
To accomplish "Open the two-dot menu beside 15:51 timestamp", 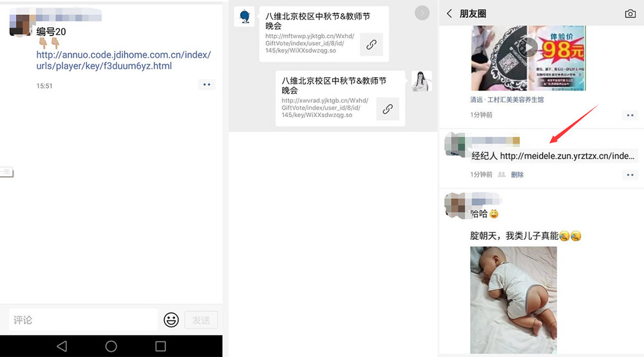I will (x=207, y=84).
